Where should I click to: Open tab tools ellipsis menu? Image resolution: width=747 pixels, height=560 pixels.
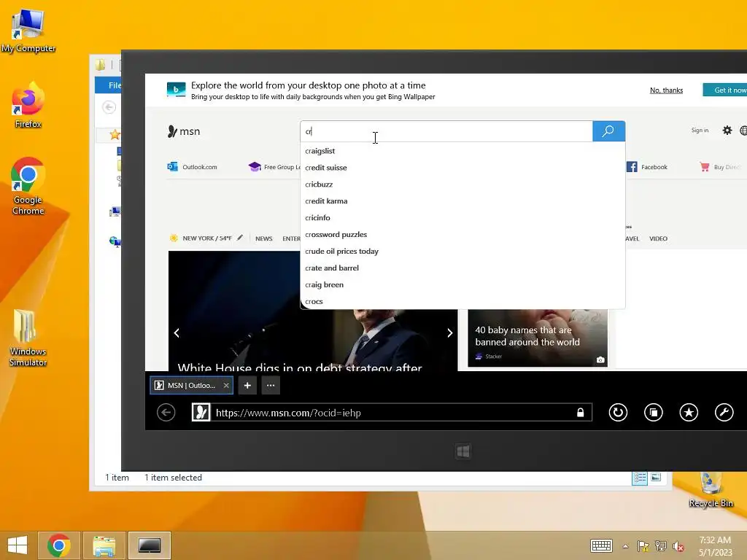point(271,385)
